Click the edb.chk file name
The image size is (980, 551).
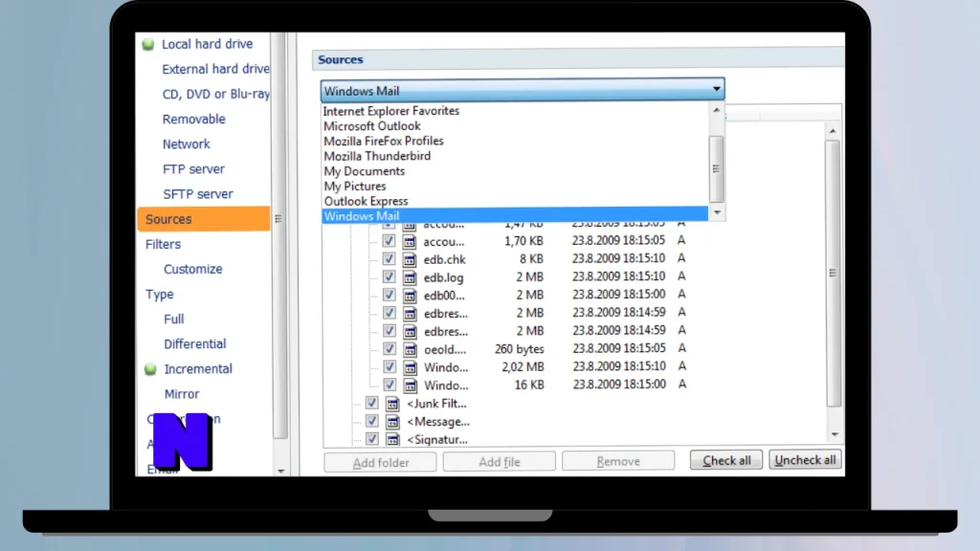(444, 259)
